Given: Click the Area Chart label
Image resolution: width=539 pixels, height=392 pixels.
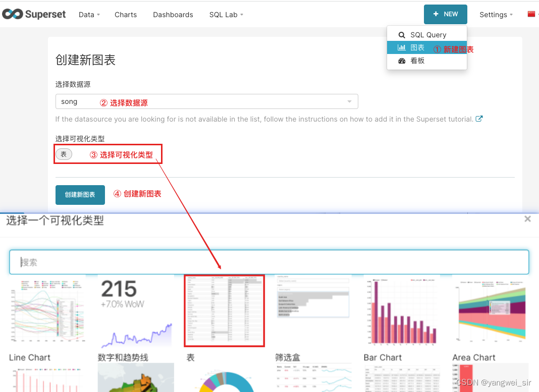Looking at the screenshot, I should [x=474, y=358].
